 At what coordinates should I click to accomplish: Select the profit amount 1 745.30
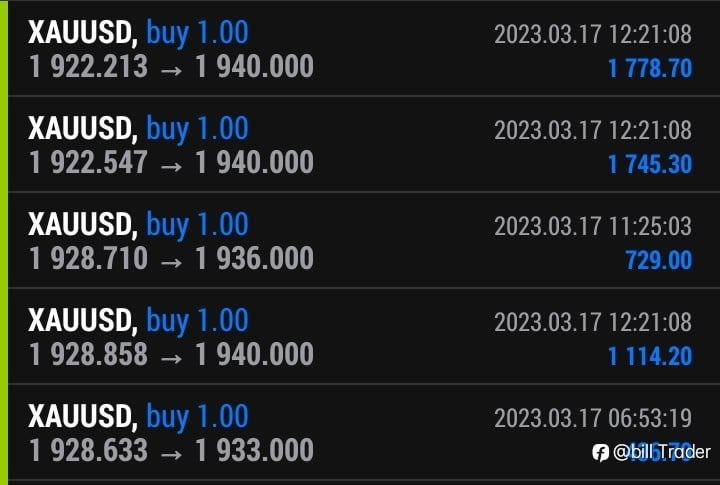650,164
